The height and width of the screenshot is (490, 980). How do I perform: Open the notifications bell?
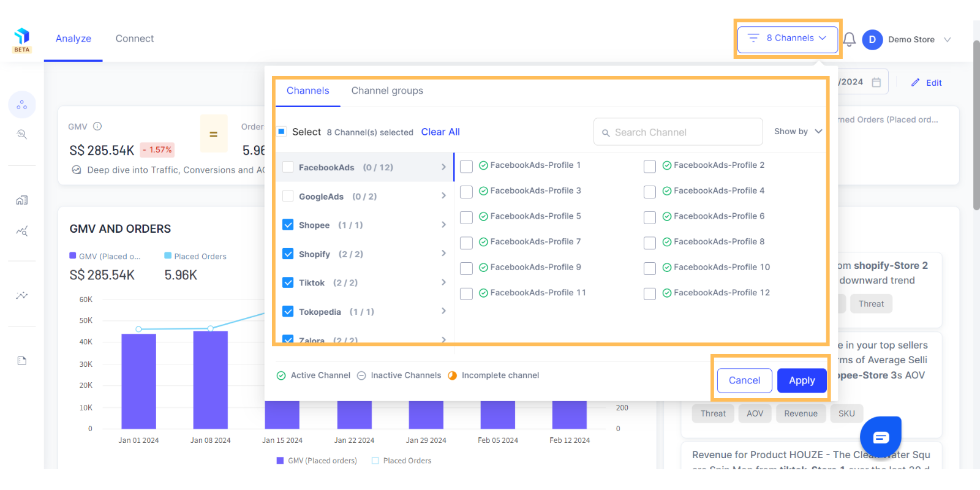[849, 40]
